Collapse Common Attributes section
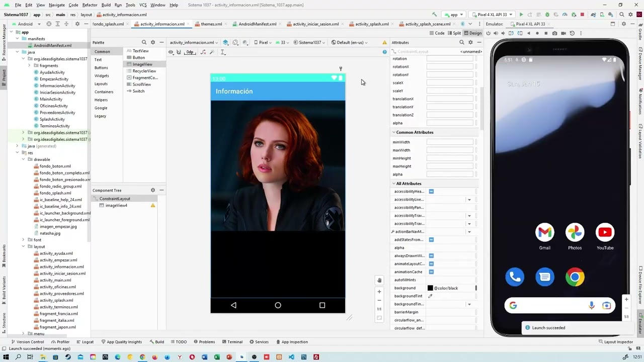644x362 pixels. (394, 132)
